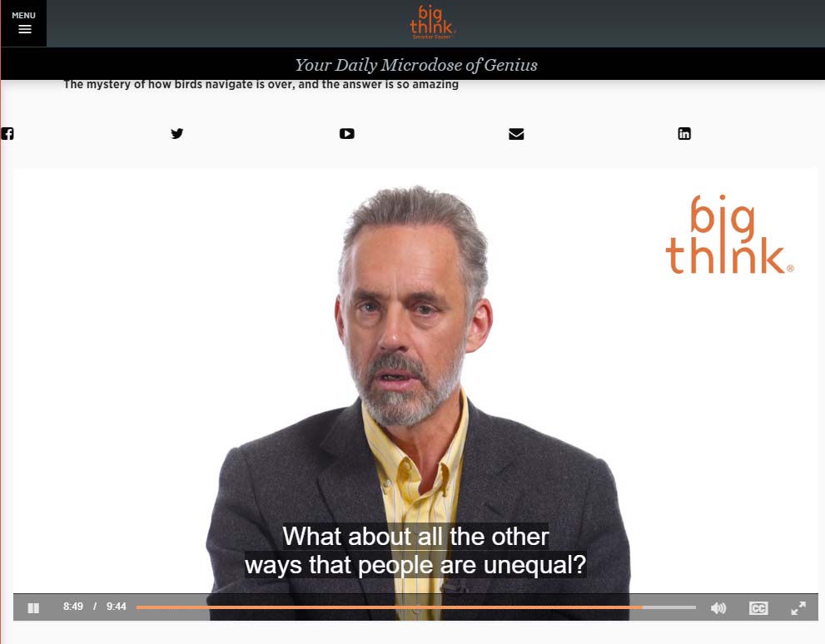The height and width of the screenshot is (644, 825).
Task: Open the MENU hamburger button
Action: click(x=23, y=23)
